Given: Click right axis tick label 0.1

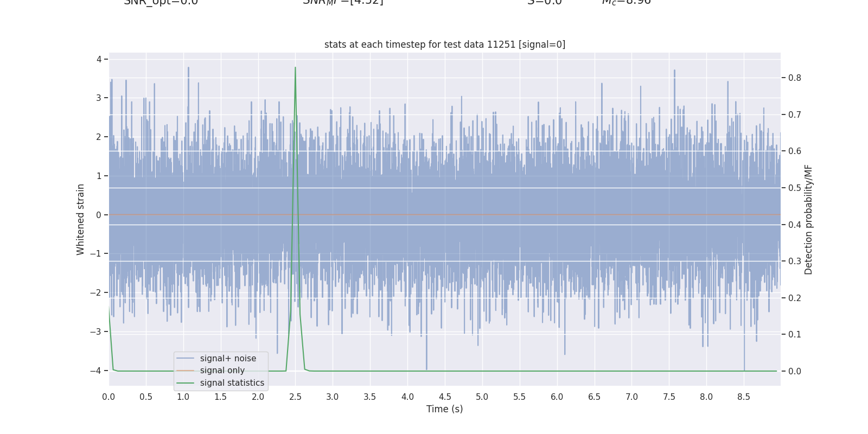Looking at the screenshot, I should 795,334.
